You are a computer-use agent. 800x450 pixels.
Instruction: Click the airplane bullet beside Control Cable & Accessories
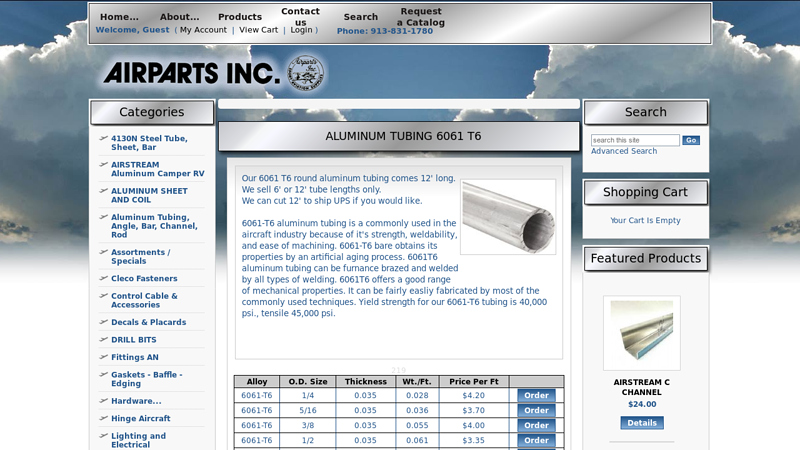pos(104,295)
